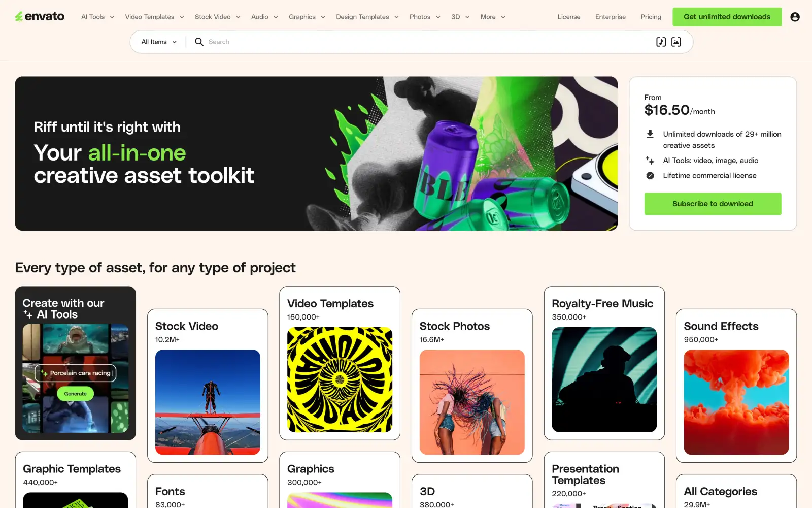
Task: Click the 10.2M+ Stock Video count
Action: pyautogui.click(x=167, y=340)
